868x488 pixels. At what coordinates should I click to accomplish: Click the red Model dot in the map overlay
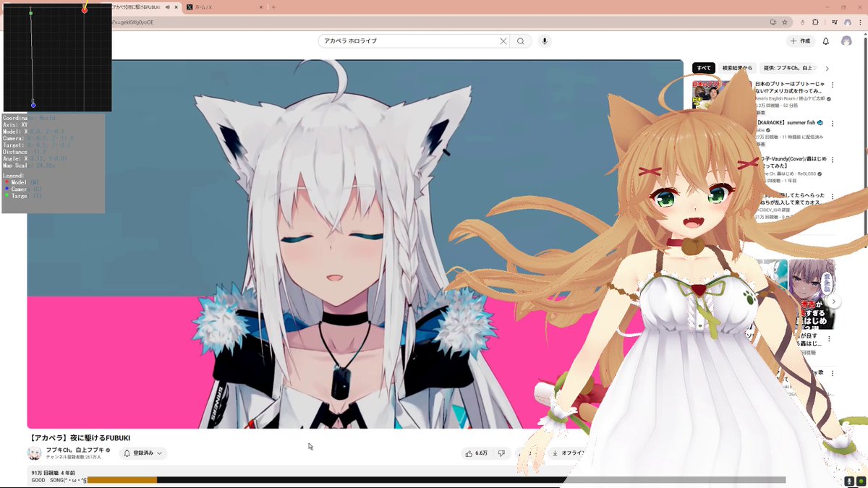tap(85, 10)
